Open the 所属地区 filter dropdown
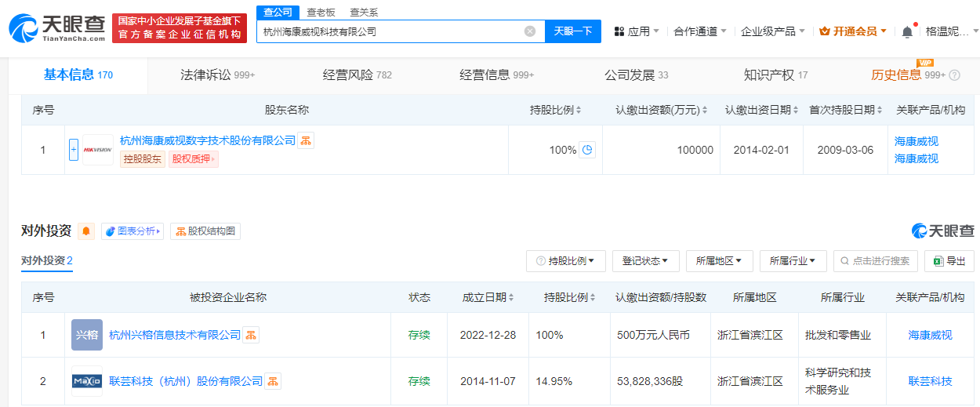Viewport: 980px width, 407px height. 720,261
